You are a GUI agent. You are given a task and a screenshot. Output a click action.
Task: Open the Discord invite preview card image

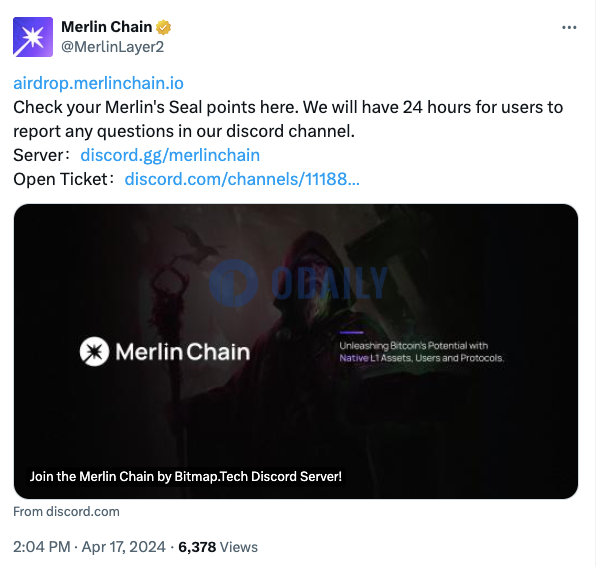click(x=296, y=351)
